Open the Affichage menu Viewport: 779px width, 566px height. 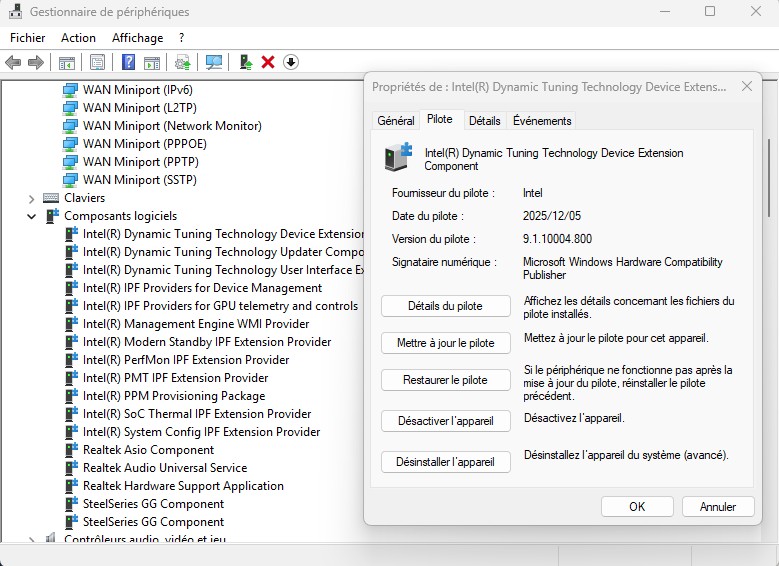[137, 38]
